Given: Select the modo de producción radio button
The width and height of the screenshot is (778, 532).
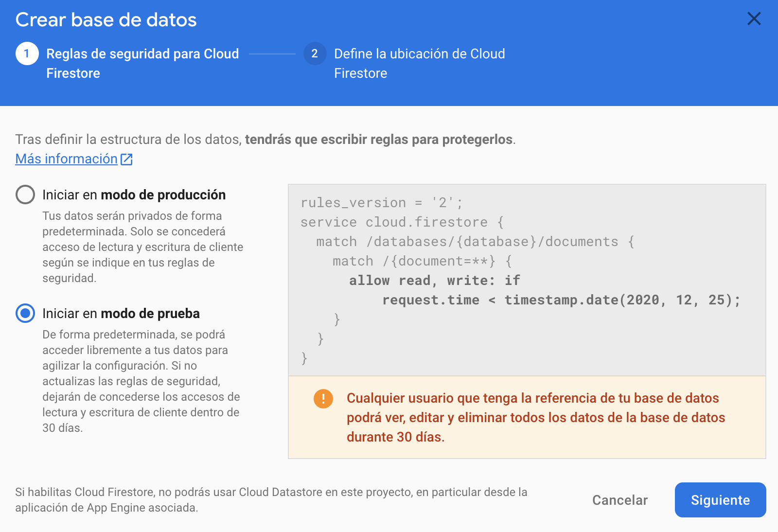Looking at the screenshot, I should point(25,195).
